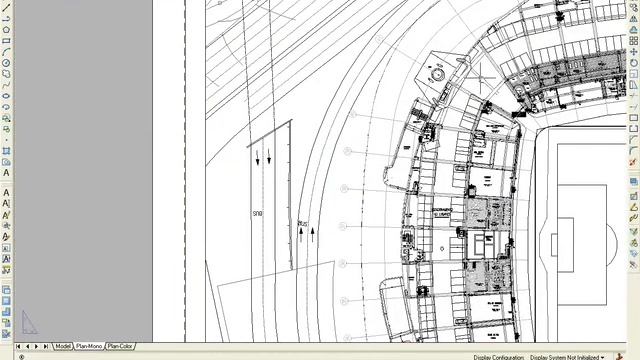Select the Hatch tool
The width and height of the screenshot is (640, 360).
point(6,151)
